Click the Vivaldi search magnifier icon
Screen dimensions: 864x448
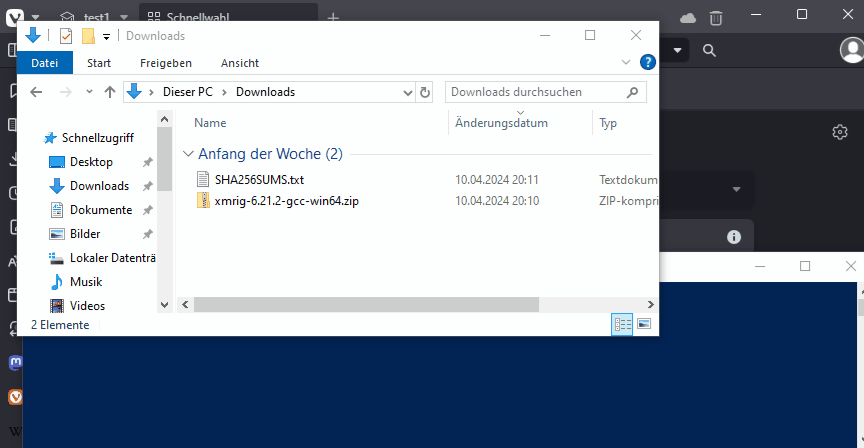pyautogui.click(x=709, y=51)
